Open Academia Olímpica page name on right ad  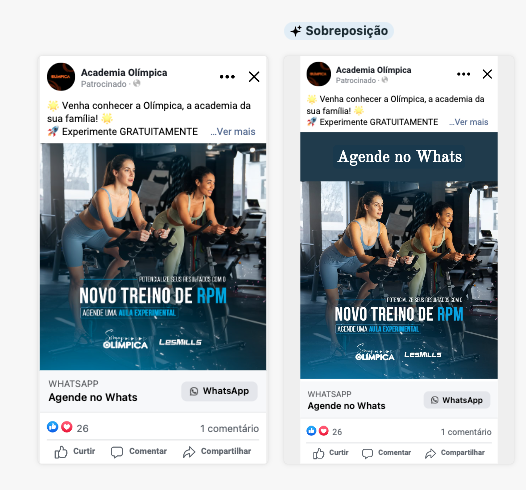click(373, 70)
